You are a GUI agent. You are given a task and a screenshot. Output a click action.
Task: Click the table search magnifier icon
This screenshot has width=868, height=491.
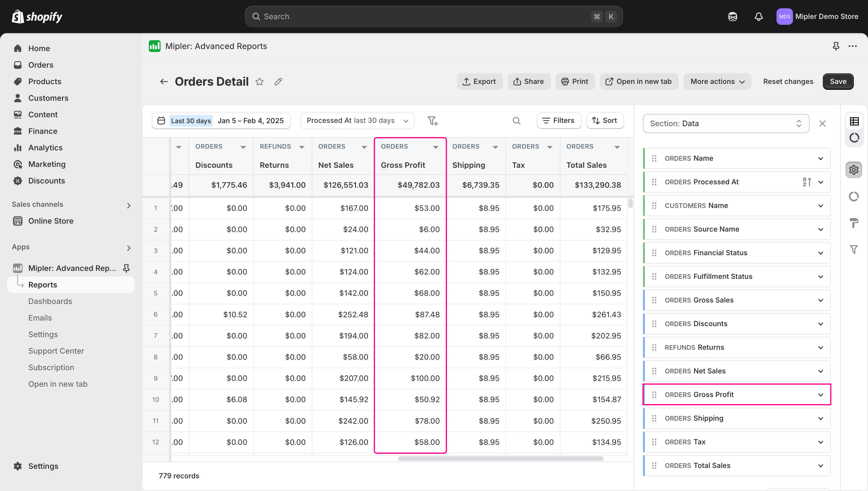[516, 121]
